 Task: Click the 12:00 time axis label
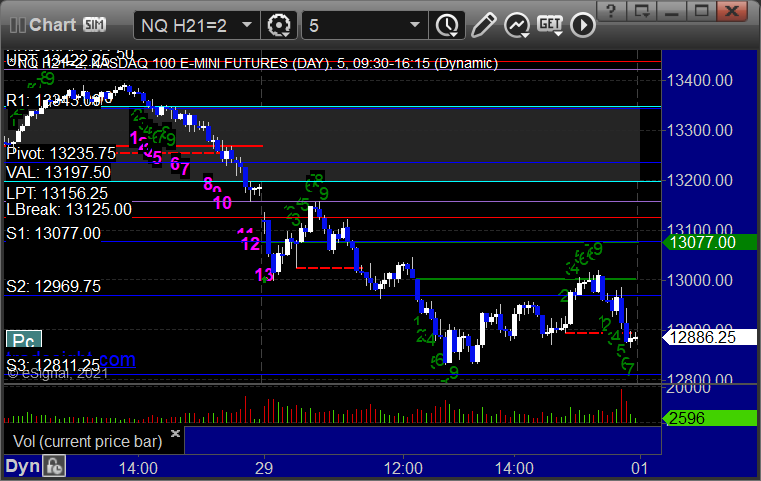pos(403,468)
